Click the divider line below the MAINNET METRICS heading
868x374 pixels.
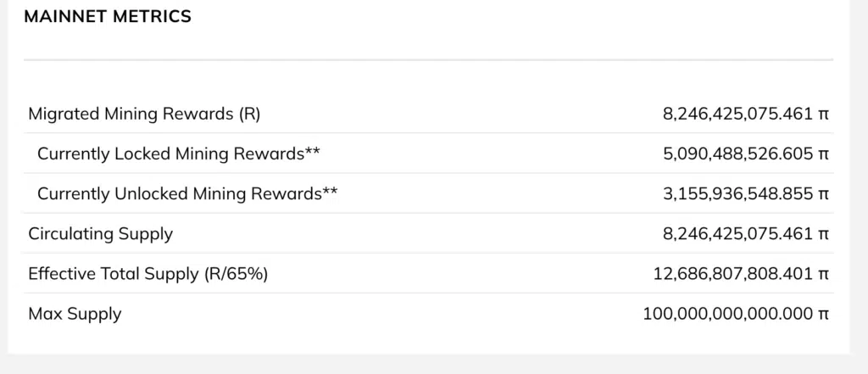[x=428, y=60]
